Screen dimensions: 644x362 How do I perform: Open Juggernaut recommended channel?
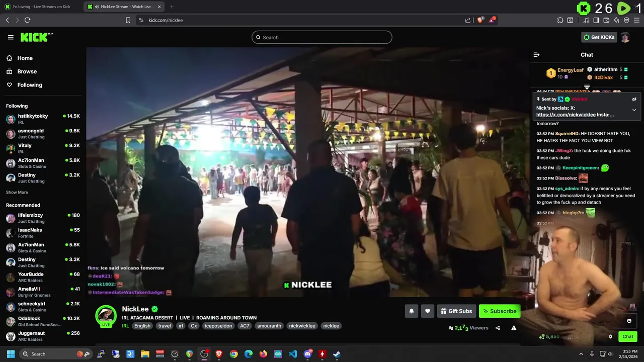click(x=43, y=336)
